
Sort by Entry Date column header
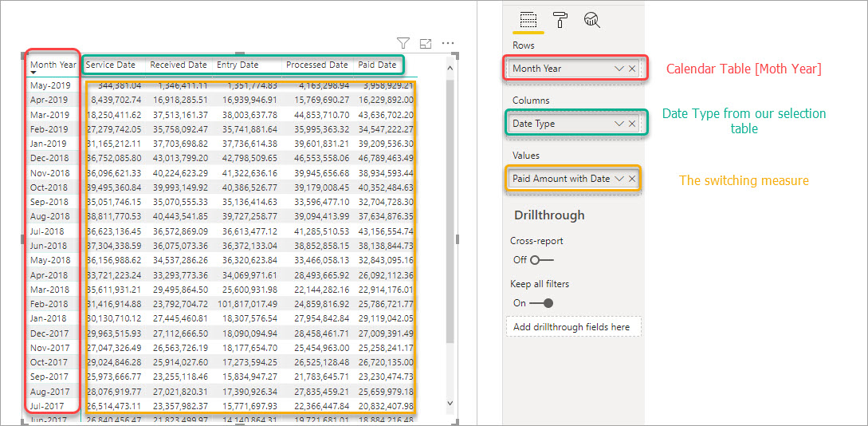pos(238,65)
